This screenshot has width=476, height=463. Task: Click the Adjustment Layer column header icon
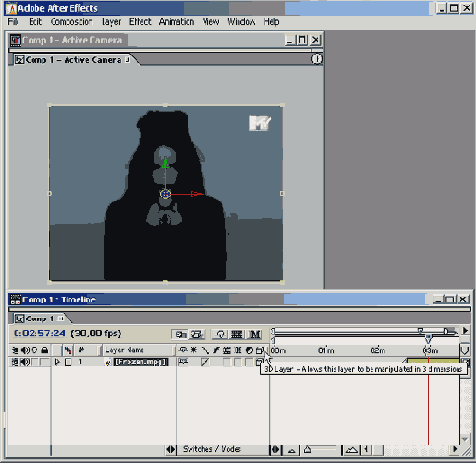tap(250, 350)
